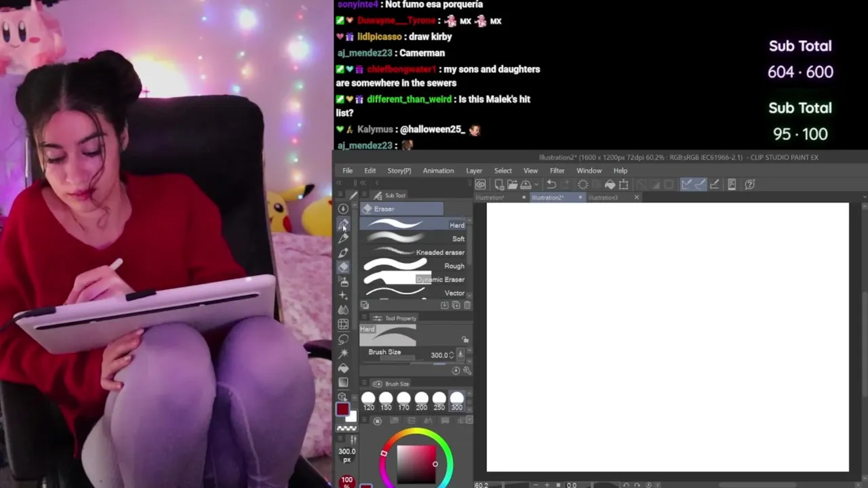
Task: Click the white sub color swatch
Action: tap(351, 416)
